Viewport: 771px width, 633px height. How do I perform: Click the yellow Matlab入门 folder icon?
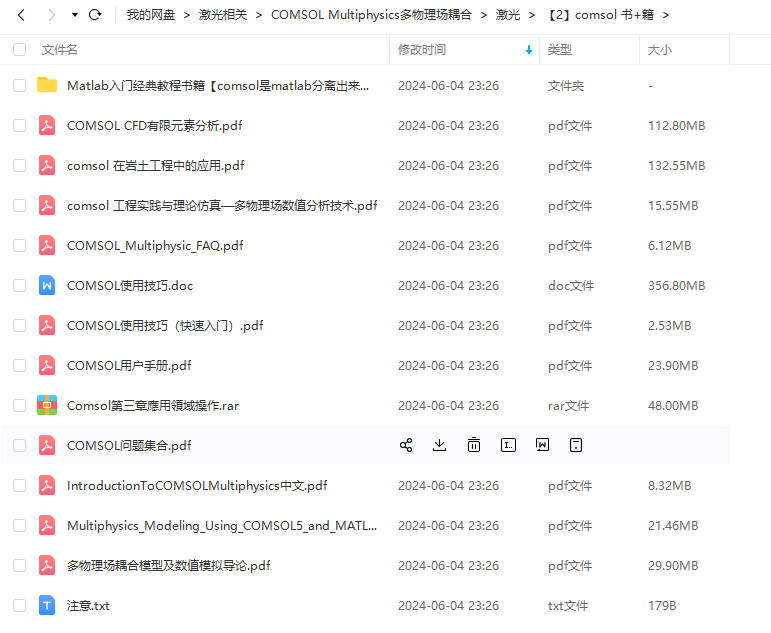(x=47, y=85)
